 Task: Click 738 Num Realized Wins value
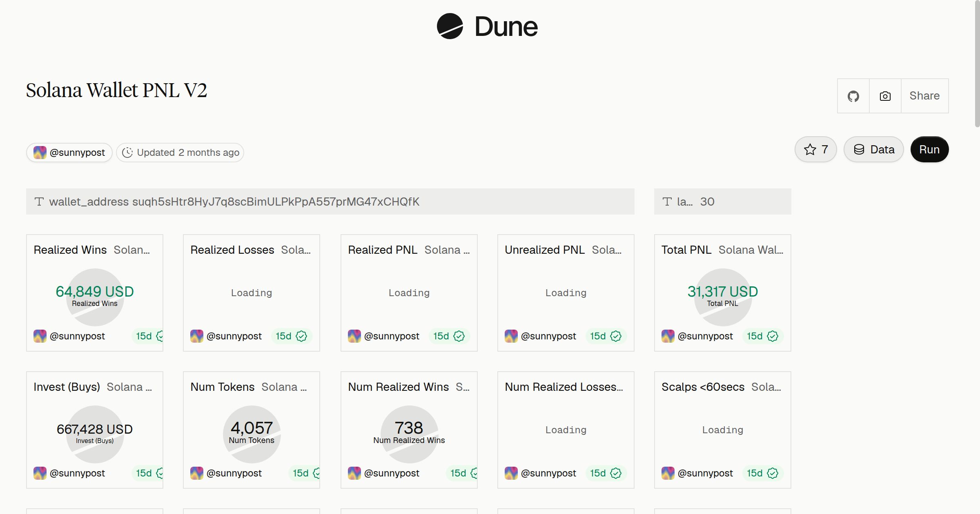point(409,428)
